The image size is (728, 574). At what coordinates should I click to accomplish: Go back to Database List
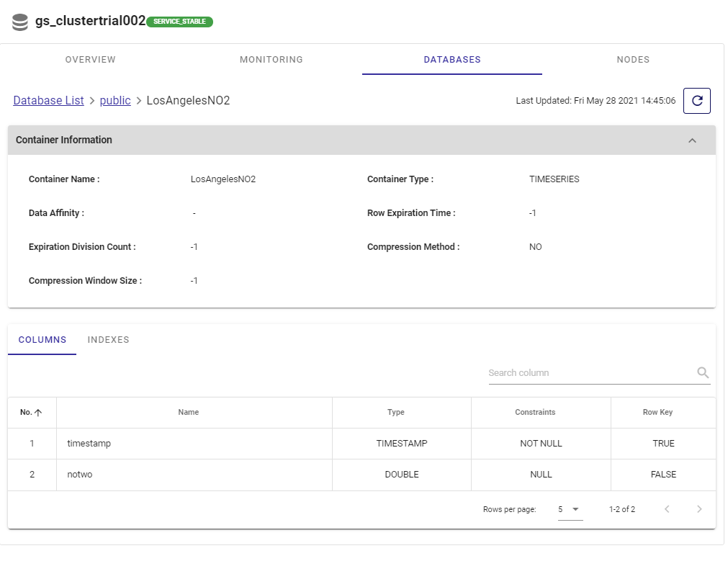pos(48,101)
